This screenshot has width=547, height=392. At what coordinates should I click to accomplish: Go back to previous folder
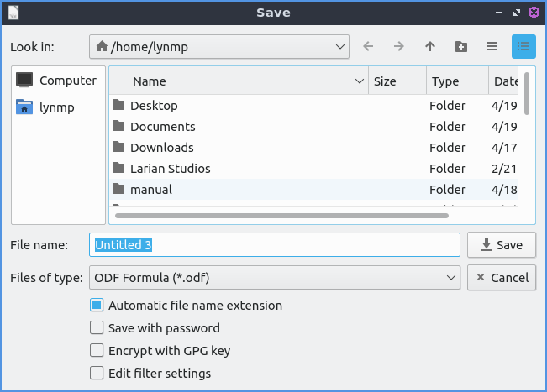tap(368, 47)
